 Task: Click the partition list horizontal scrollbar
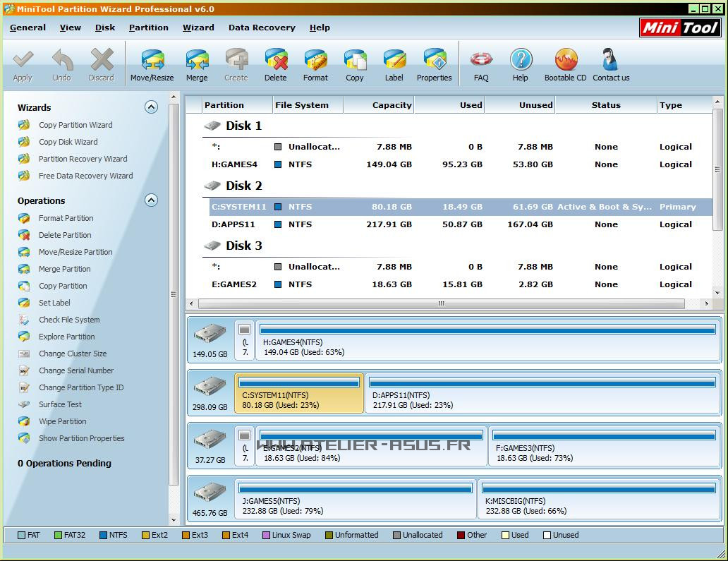click(x=442, y=304)
